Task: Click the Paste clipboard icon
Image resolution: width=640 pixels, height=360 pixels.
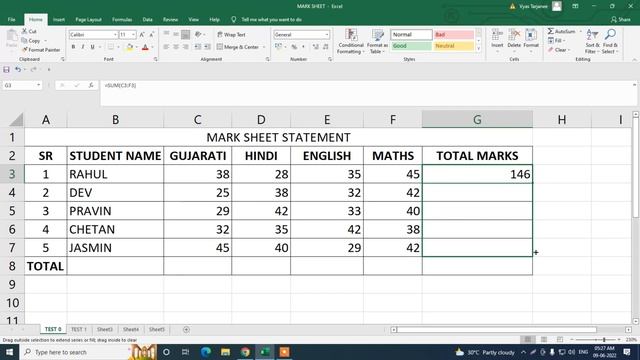Action: point(12,36)
